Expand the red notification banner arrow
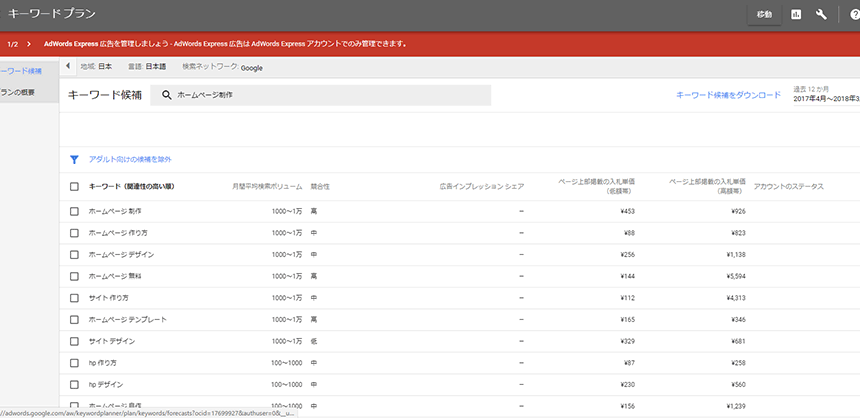This screenshot has width=860, height=418. tap(29, 44)
